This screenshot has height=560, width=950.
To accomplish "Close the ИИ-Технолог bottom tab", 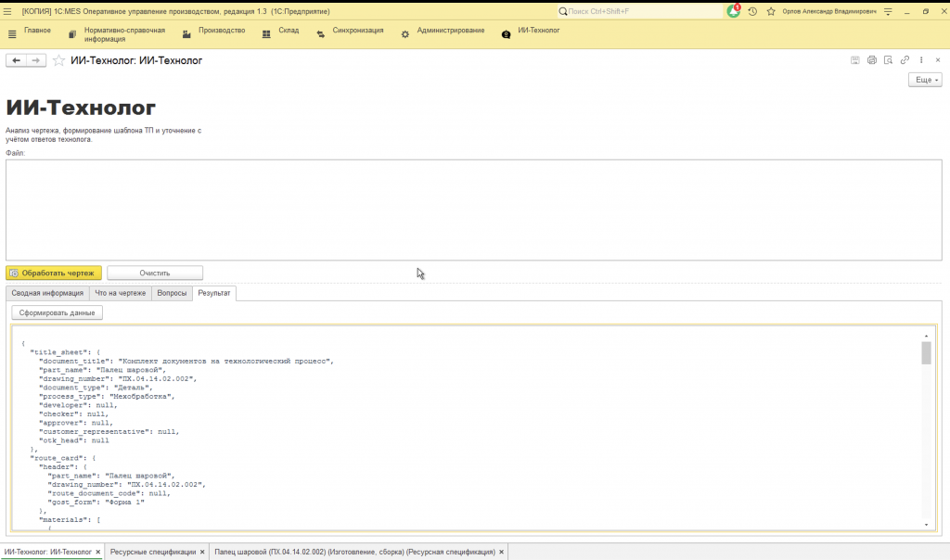I will (98, 553).
